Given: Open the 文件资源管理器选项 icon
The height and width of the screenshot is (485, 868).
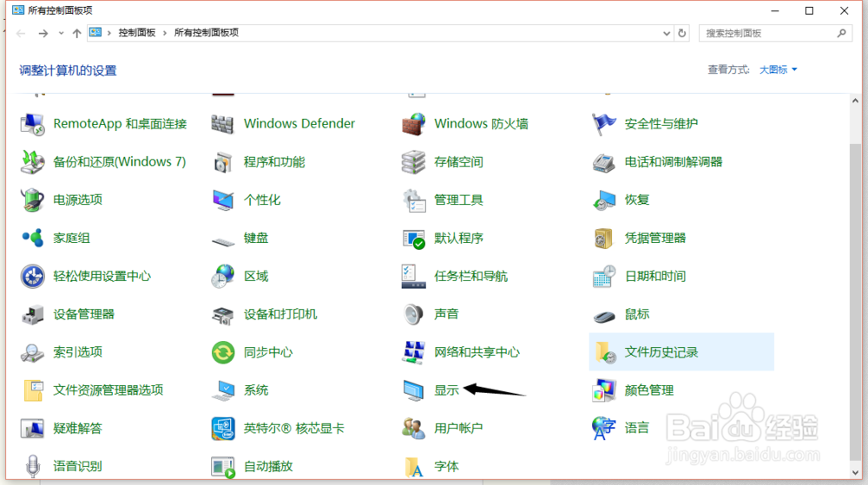Looking at the screenshot, I should [x=33, y=390].
